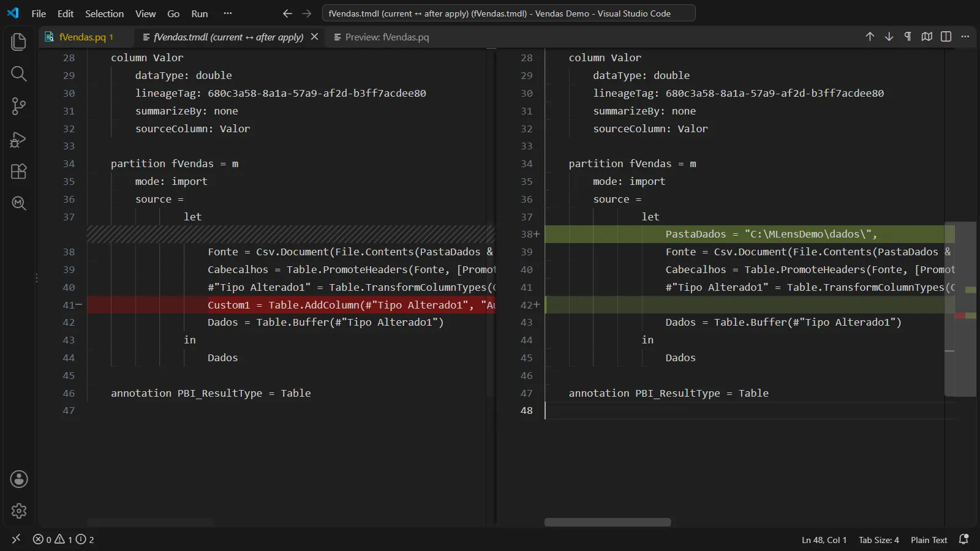Open the Extensions view
This screenshot has height=551, width=980.
tap(19, 171)
